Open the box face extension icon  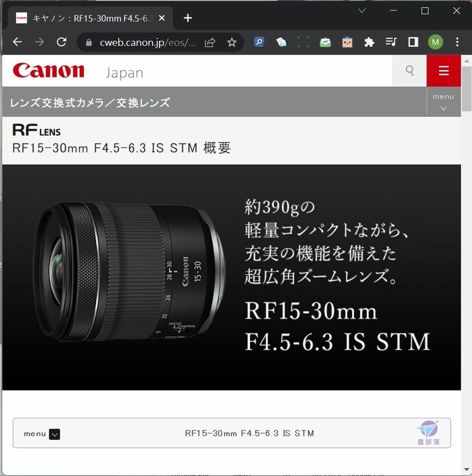tap(347, 42)
